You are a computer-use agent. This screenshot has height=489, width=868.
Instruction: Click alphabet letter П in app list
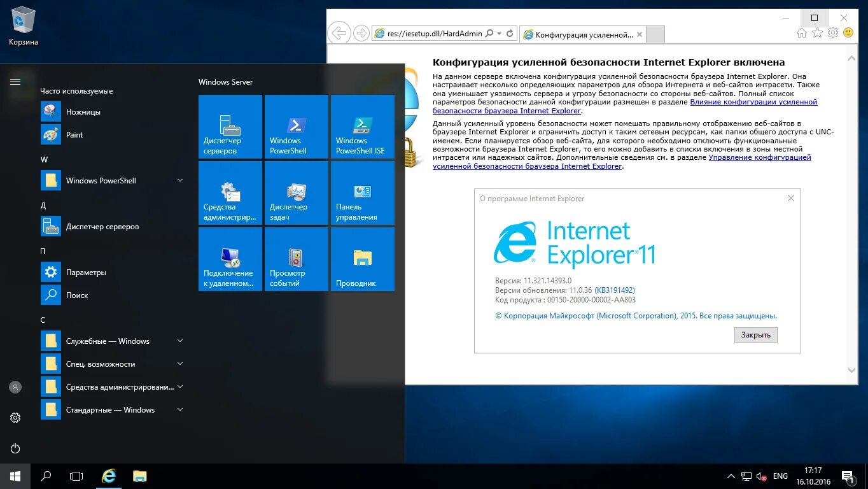[43, 252]
